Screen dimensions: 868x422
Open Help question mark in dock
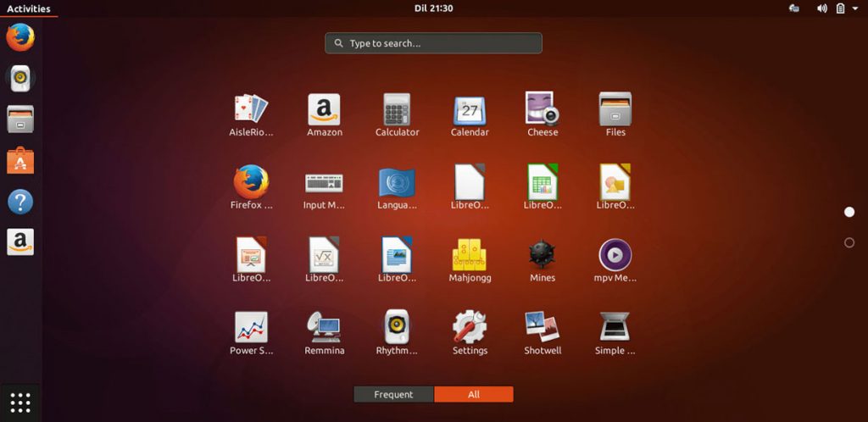20,202
